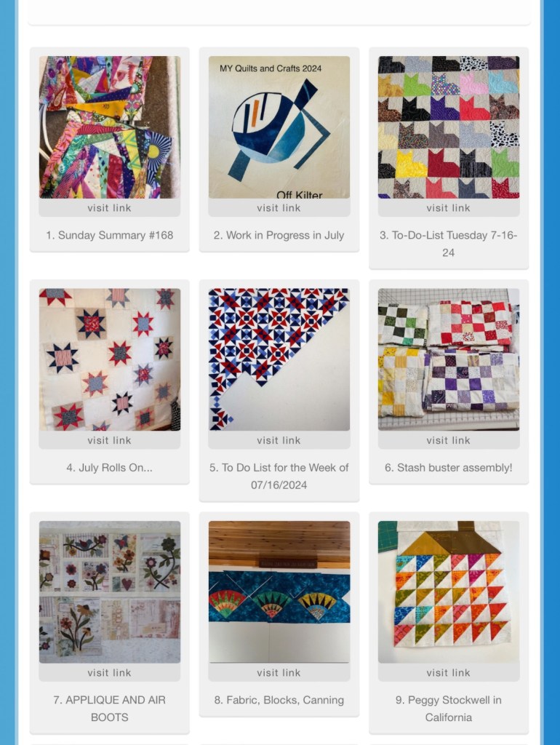Screen dimensions: 560x745
Task: Open '5. To Do List for the Week' title
Action: coord(279,476)
